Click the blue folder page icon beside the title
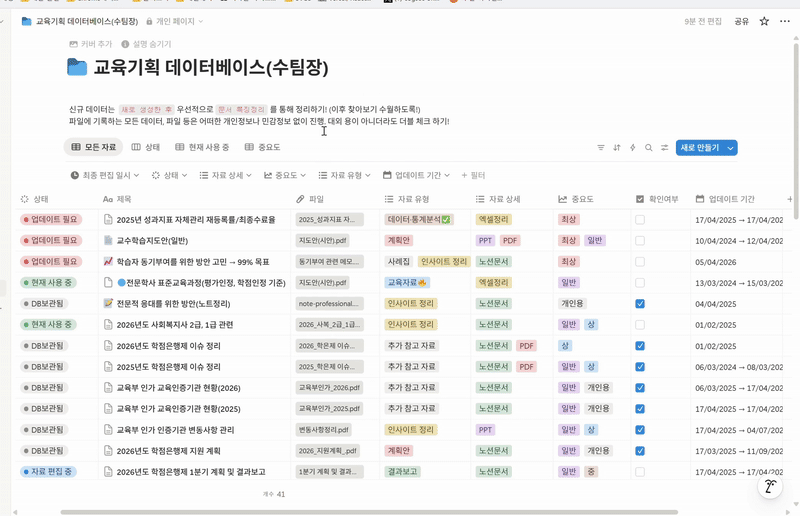The height and width of the screenshot is (516, 800). click(77, 67)
